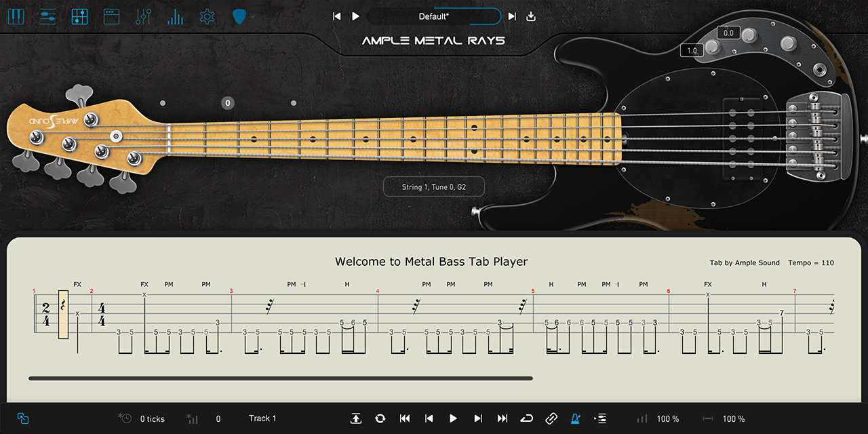Fast forward to the end of the tab
Viewport: 868px width, 434px height.
[x=502, y=418]
